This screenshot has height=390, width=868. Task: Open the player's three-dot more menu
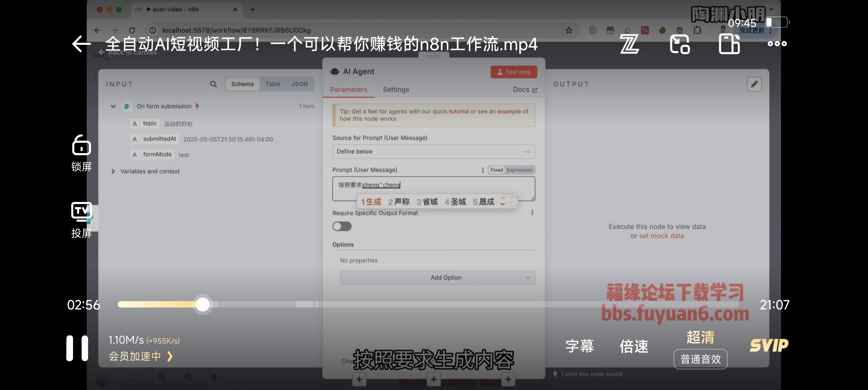point(777,44)
